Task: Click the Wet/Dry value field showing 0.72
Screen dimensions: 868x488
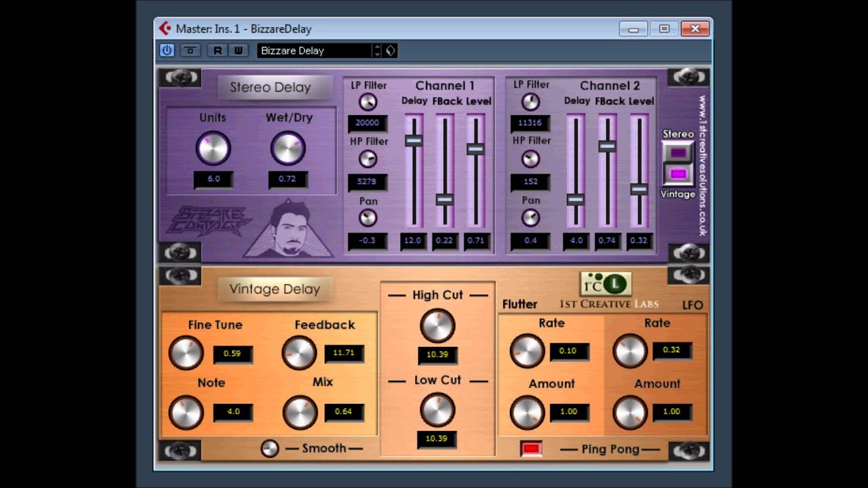Action: 288,180
